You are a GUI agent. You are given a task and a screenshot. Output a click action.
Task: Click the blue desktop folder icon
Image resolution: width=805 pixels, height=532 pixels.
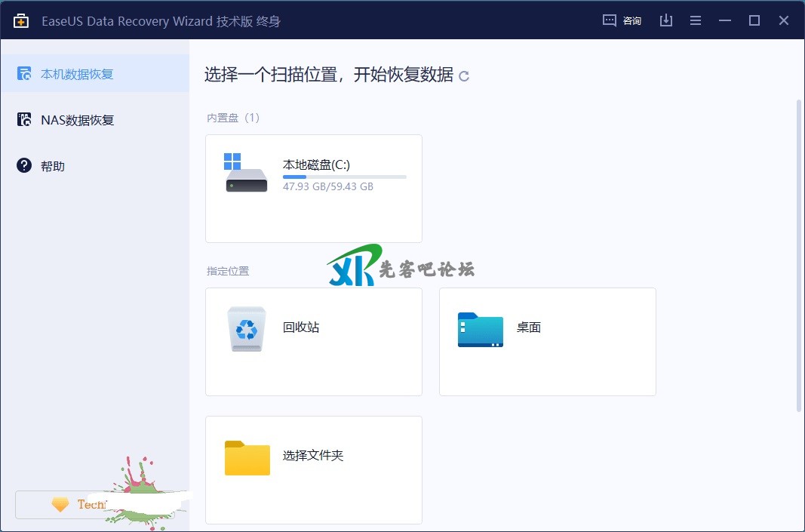pyautogui.click(x=480, y=329)
